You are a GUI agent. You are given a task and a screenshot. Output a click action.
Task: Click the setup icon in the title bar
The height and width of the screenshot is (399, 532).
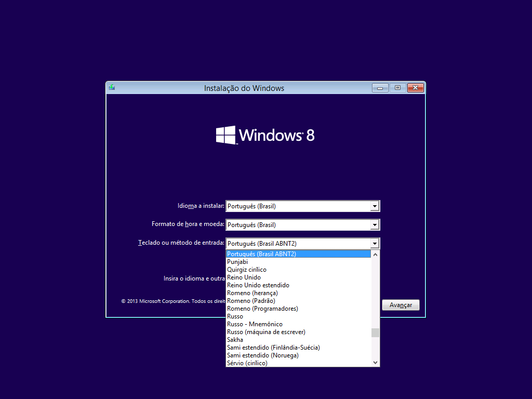112,87
